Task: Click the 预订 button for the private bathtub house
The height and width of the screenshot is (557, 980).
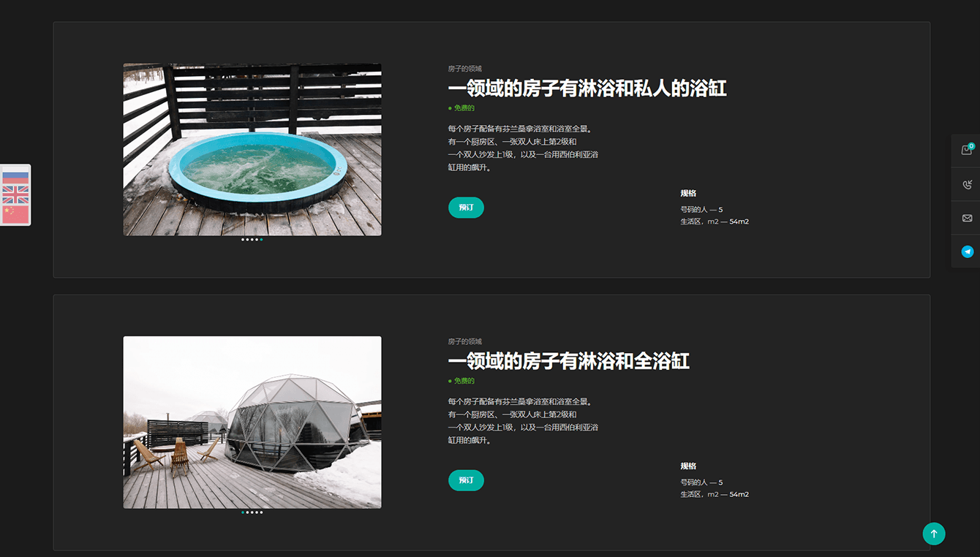Action: [x=466, y=208]
